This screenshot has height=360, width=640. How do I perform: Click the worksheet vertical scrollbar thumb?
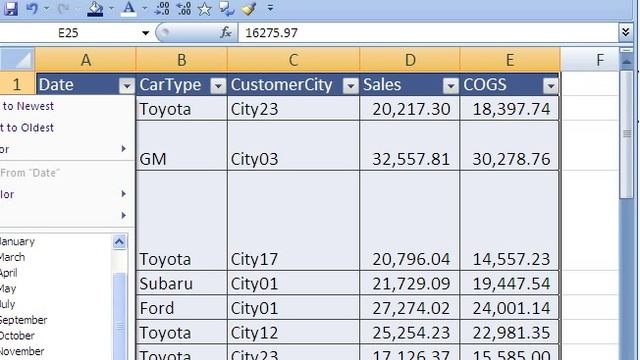tap(626, 134)
